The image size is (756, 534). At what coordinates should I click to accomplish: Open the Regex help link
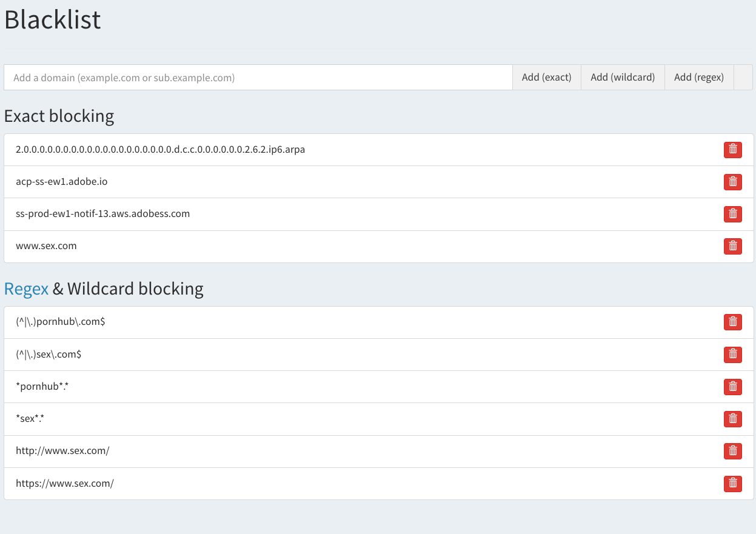tap(26, 289)
